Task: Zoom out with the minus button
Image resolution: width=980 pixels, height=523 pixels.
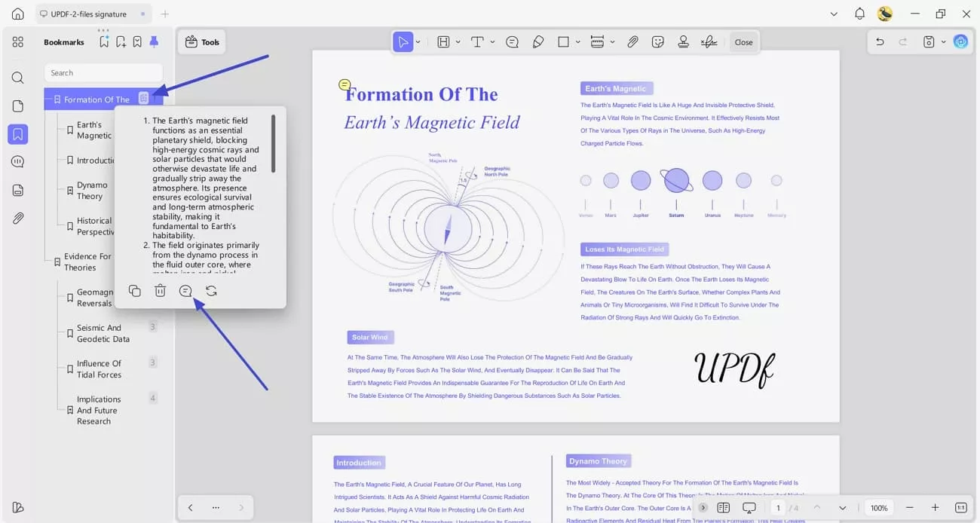Action: (910, 508)
